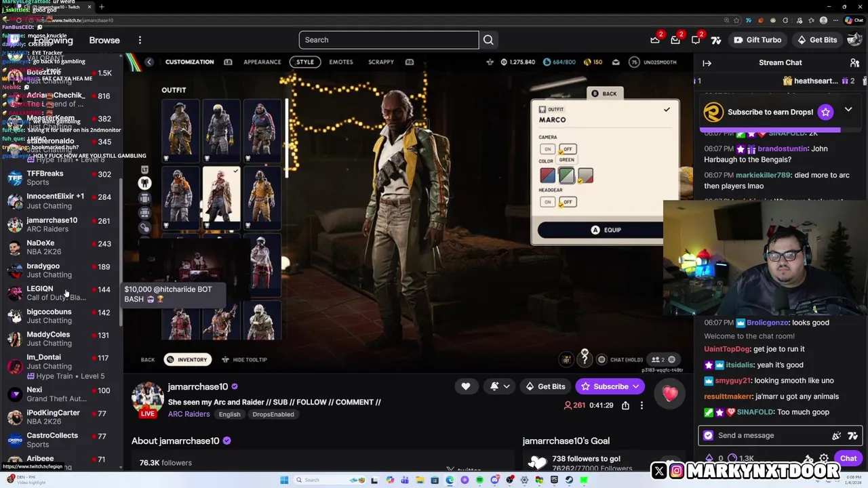Open Steam from taskbar
Screen dimensions: 868x488
pos(569,480)
